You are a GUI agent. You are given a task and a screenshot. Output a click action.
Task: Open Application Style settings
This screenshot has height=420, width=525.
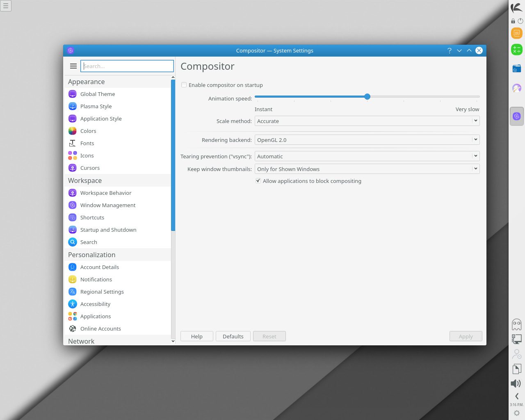pos(117,119)
